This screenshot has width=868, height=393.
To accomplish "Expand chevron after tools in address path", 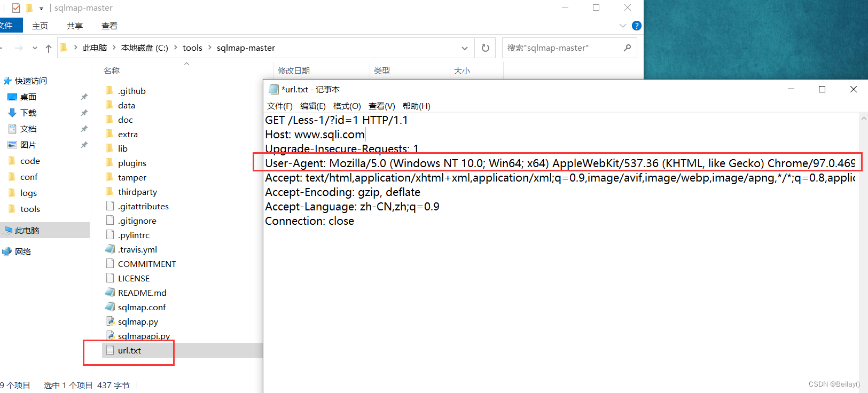I will click(209, 48).
